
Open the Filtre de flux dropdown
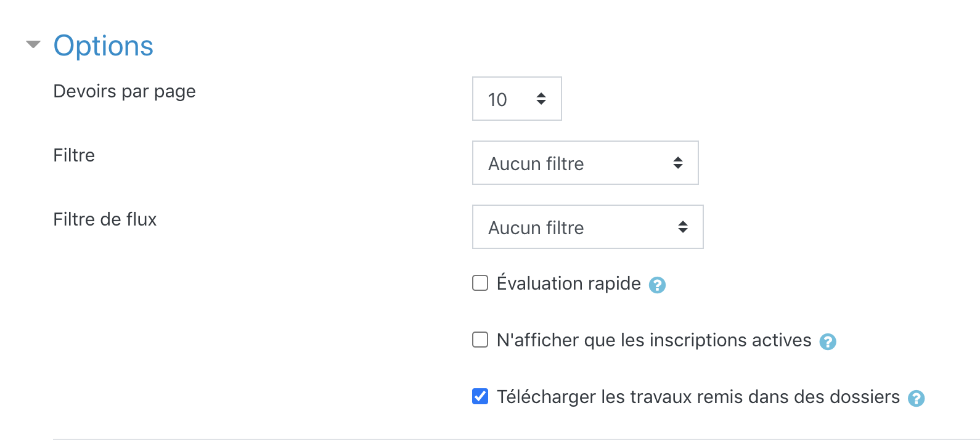point(587,227)
